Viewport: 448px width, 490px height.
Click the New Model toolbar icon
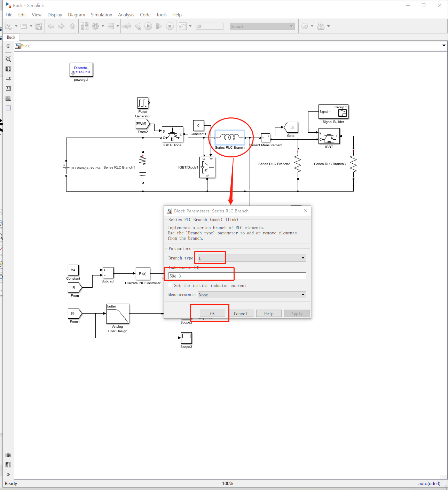[8, 26]
